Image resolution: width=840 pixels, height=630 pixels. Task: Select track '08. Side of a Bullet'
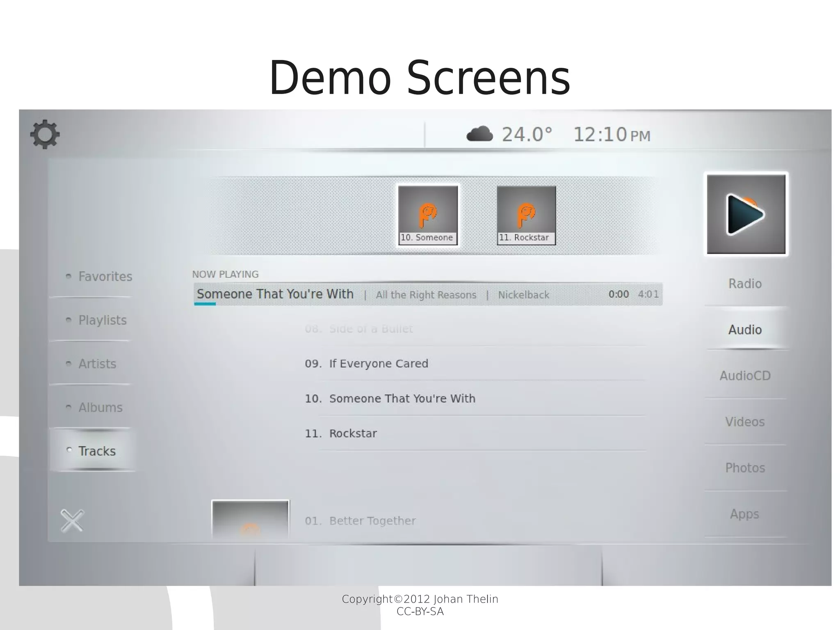pyautogui.click(x=358, y=329)
